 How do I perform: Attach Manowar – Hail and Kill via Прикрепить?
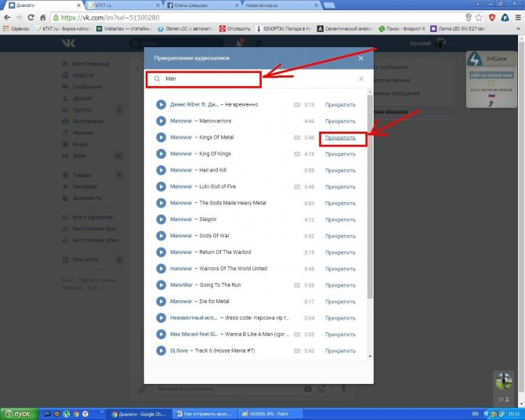click(340, 171)
